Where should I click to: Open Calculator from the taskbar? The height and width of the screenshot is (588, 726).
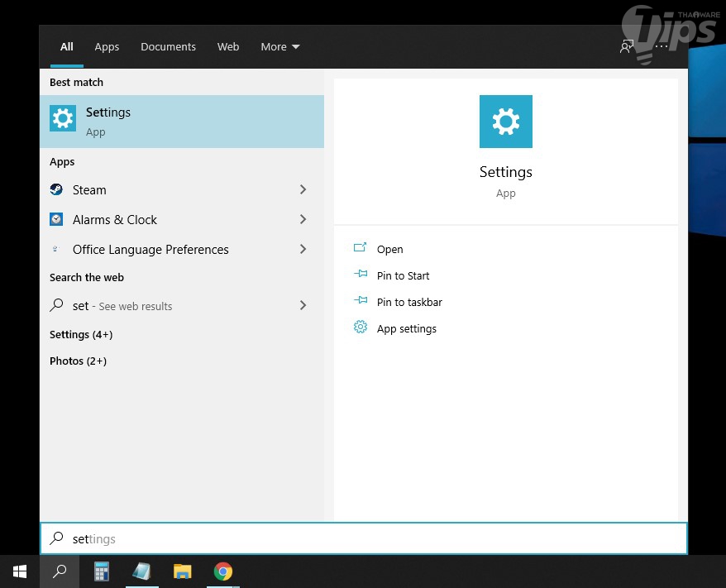[102, 571]
